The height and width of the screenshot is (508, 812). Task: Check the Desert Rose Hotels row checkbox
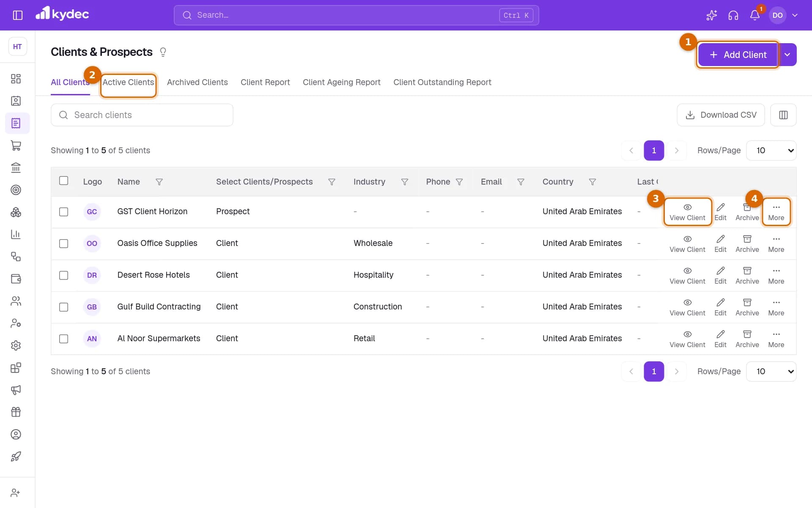[63, 275]
